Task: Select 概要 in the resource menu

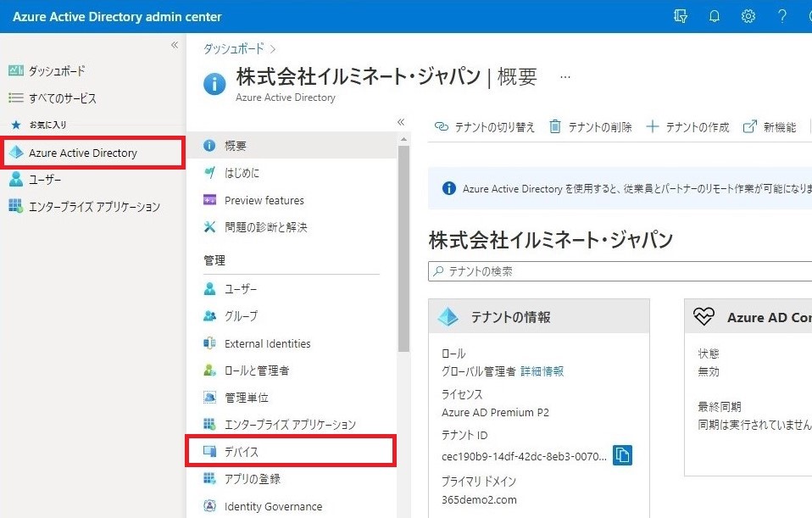Action: 292,146
